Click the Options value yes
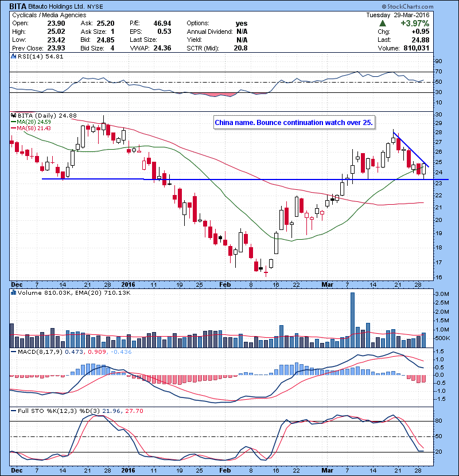The width and height of the screenshot is (459, 476). 242,24
